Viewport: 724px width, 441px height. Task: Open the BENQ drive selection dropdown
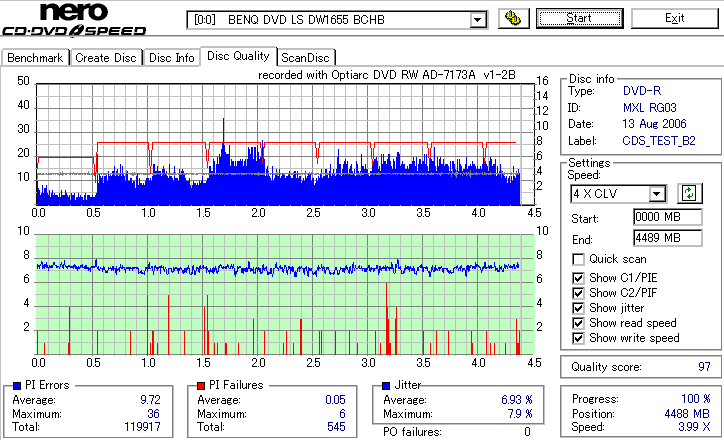click(478, 20)
